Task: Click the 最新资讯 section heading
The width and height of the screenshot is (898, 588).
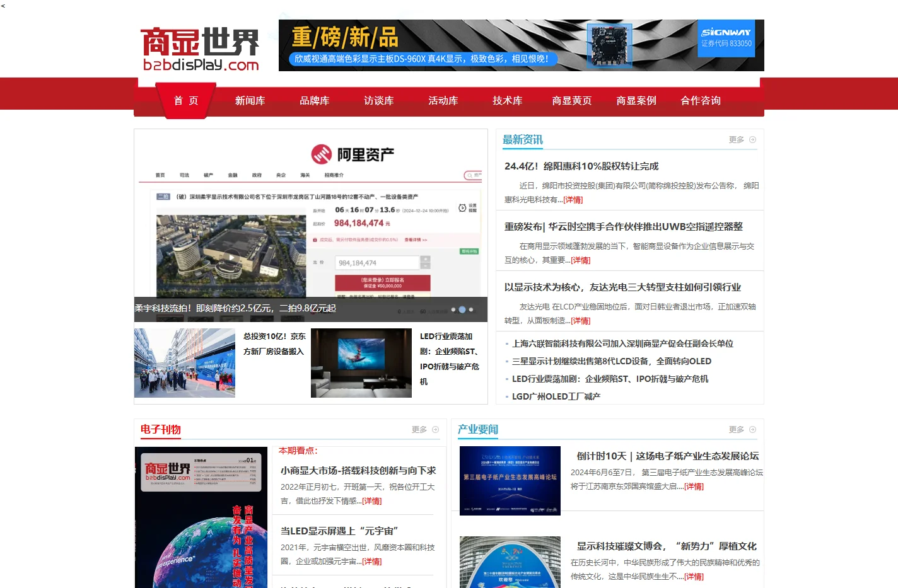Action: (523, 140)
